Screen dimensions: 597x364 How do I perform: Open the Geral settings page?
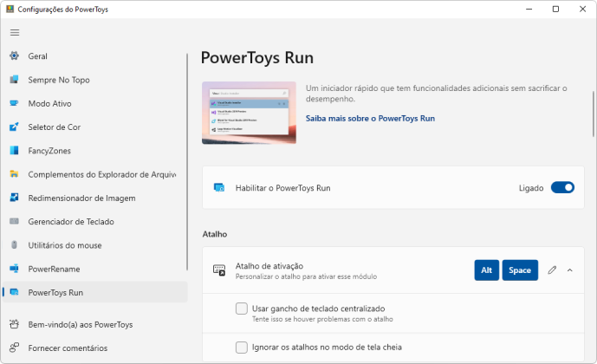click(x=94, y=56)
